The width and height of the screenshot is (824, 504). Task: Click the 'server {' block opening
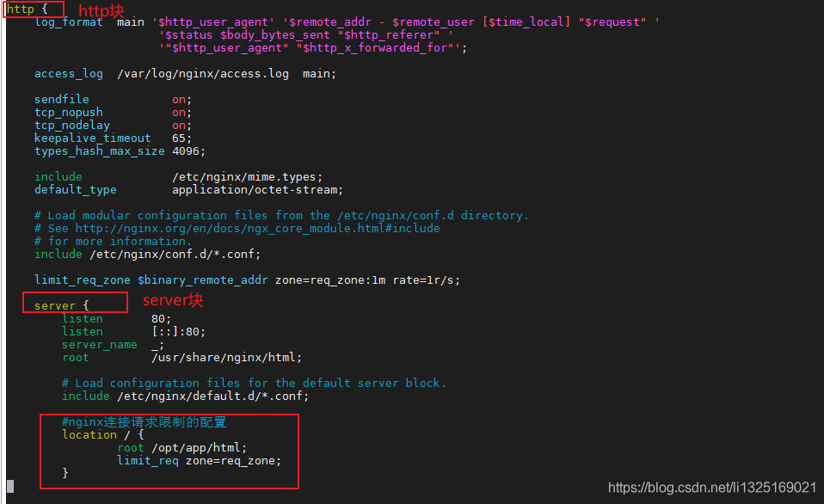pos(61,305)
